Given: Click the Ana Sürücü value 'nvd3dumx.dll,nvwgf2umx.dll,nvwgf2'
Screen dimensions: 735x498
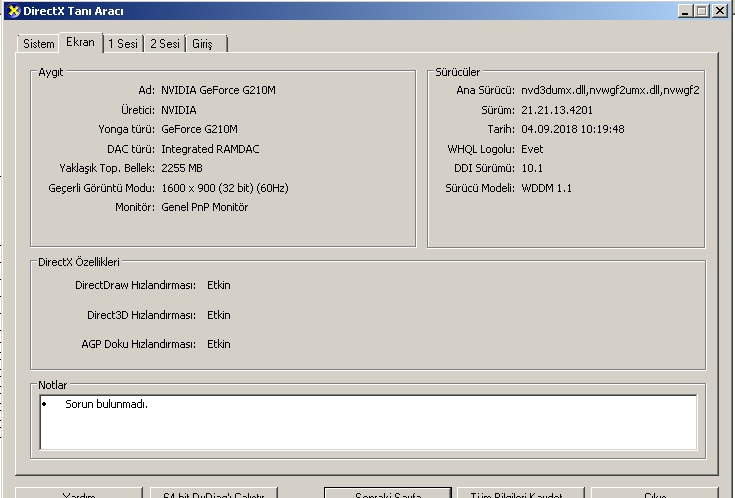Looking at the screenshot, I should [x=610, y=90].
